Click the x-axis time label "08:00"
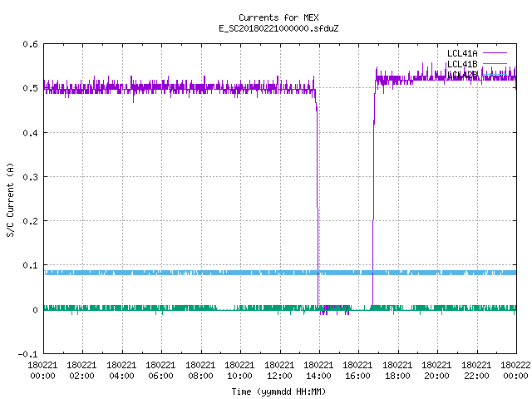This screenshot has width=532, height=399. 200,376
